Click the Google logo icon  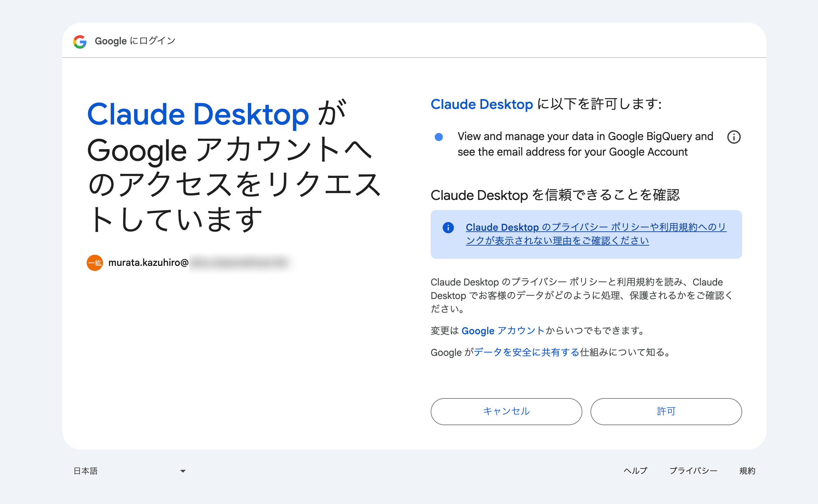click(80, 42)
